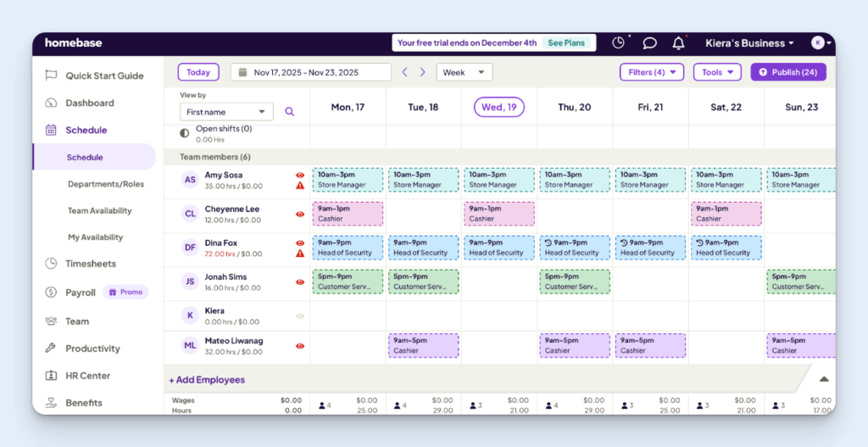
Task: Click the Payroll Promo badge
Action: [x=125, y=292]
